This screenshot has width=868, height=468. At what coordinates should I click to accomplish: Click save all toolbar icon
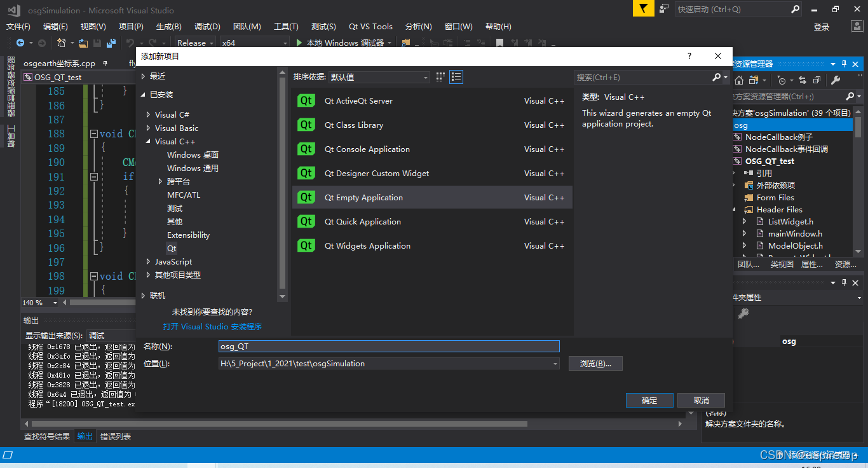coord(111,43)
